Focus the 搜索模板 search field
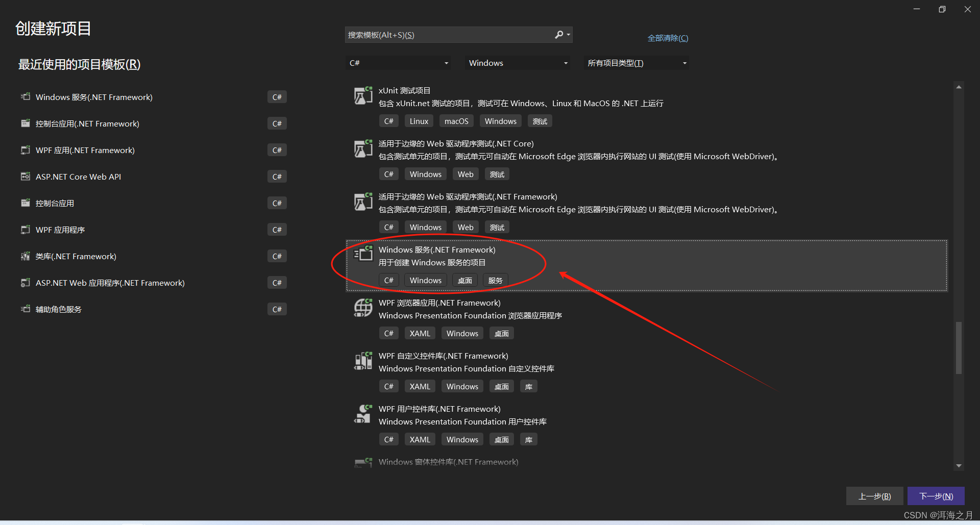The width and height of the screenshot is (980, 525). (x=449, y=35)
